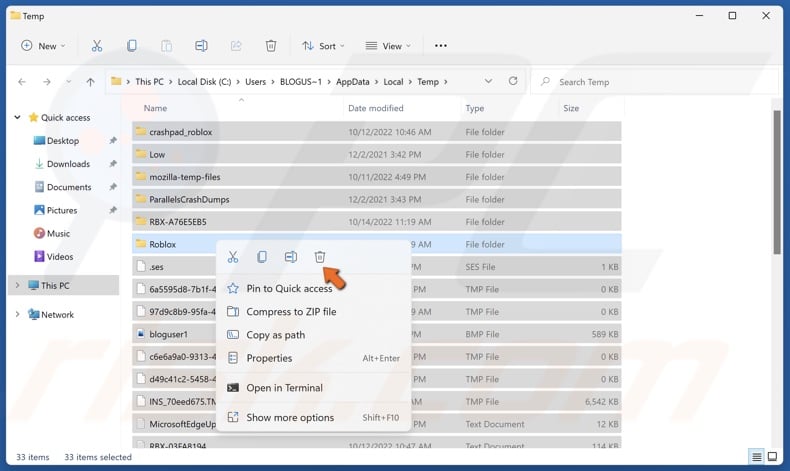Click Local in the address breadcrumb
This screenshot has width=790, height=471.
(x=393, y=82)
